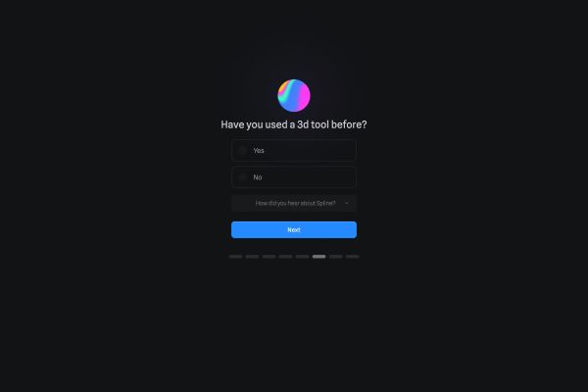The height and width of the screenshot is (392, 588).
Task: Click empty right side of the Yes card
Action: pos(318,150)
